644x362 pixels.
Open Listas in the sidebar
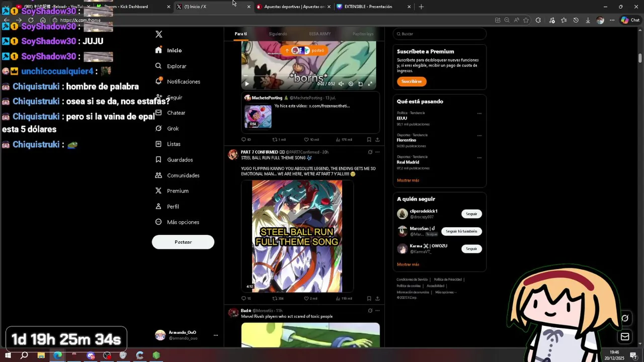[x=168, y=144]
